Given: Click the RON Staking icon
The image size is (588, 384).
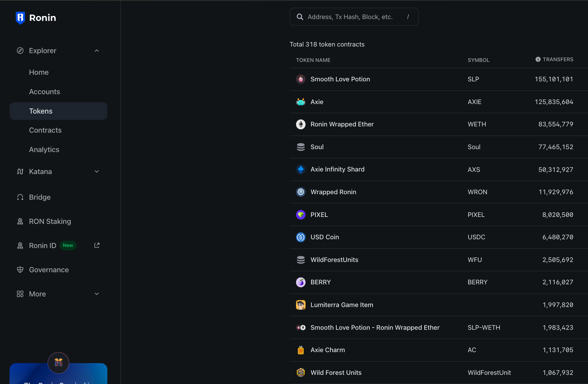Looking at the screenshot, I should coord(20,221).
